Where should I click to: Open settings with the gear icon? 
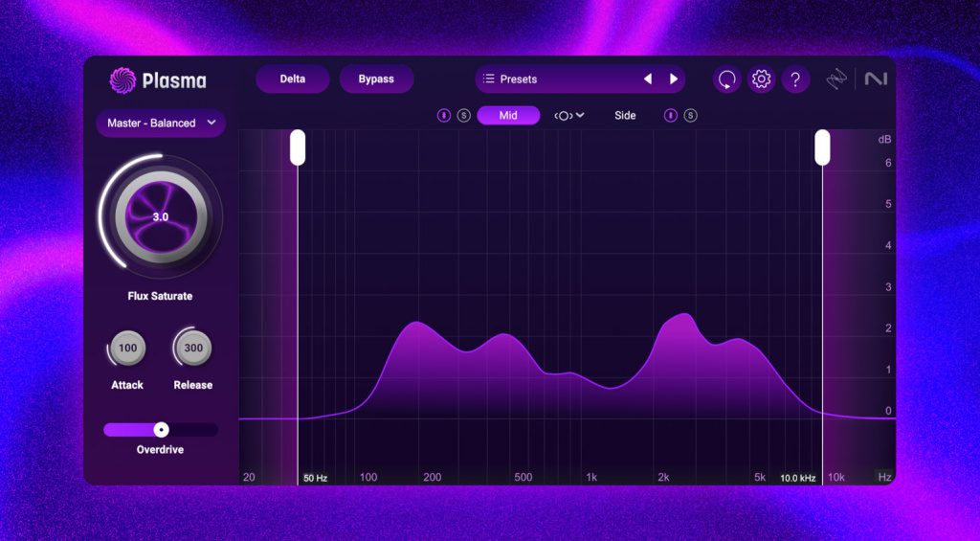click(x=761, y=79)
